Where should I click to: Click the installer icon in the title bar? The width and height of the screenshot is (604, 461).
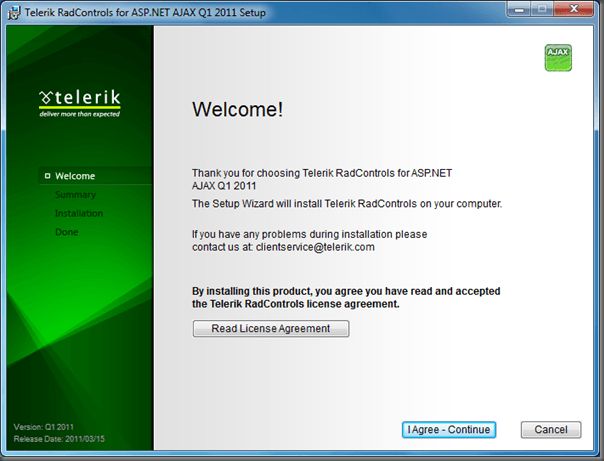point(14,13)
